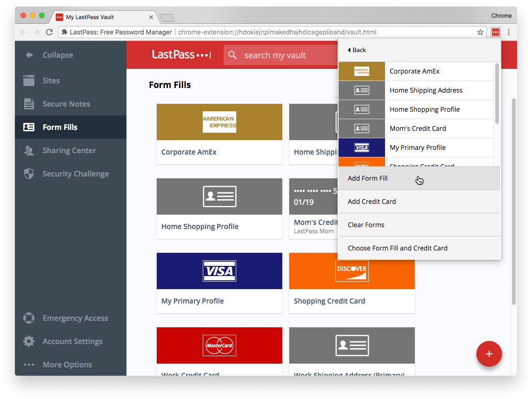Open Emergency Access in sidebar

(75, 318)
